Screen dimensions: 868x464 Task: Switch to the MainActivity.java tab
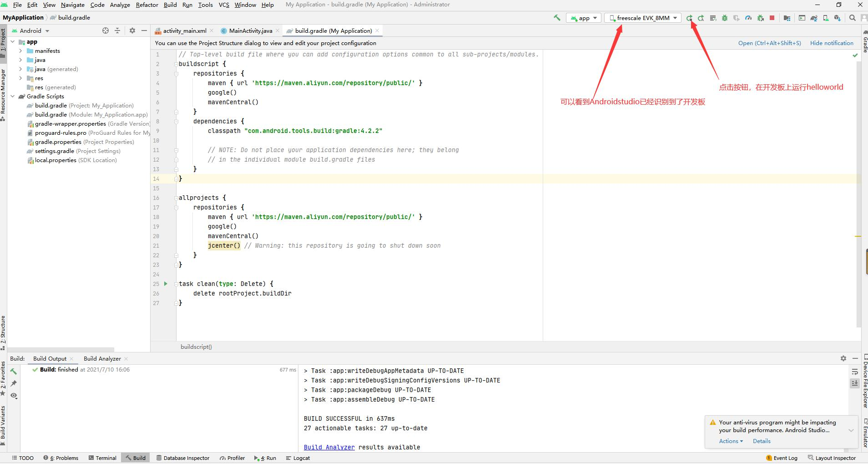click(x=250, y=31)
